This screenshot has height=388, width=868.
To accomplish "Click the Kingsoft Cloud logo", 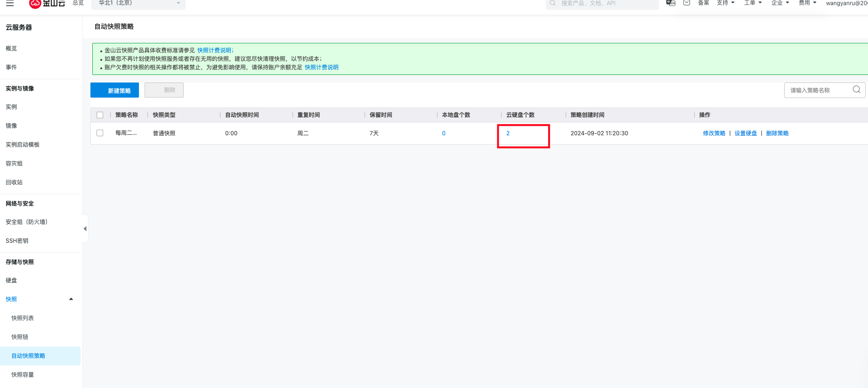I will (x=47, y=4).
